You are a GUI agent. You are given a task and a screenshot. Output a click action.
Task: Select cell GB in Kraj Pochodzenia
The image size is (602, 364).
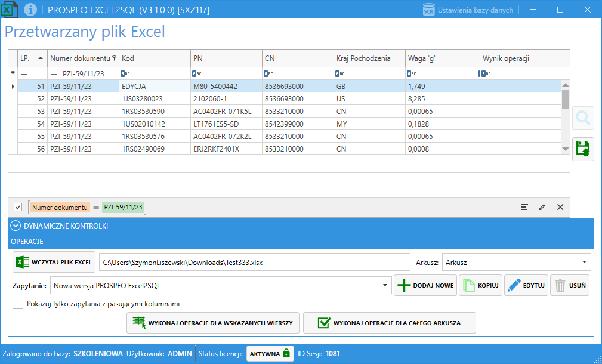pyautogui.click(x=370, y=87)
